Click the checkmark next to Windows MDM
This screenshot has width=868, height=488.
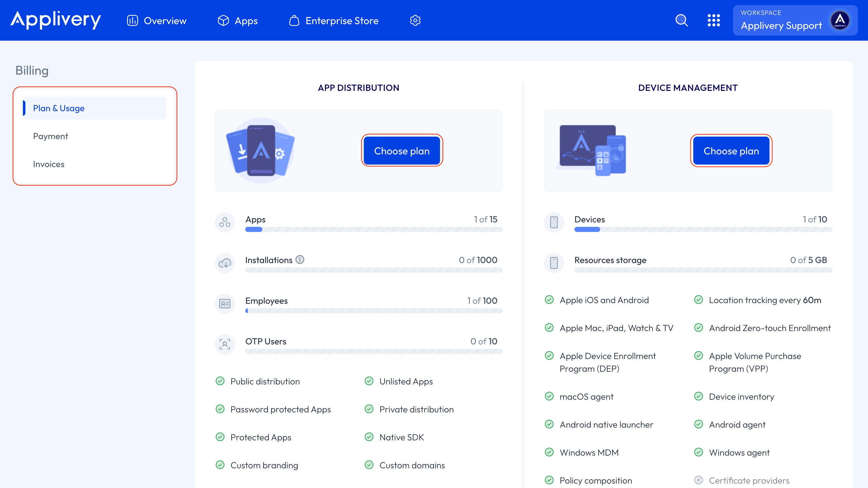550,452
